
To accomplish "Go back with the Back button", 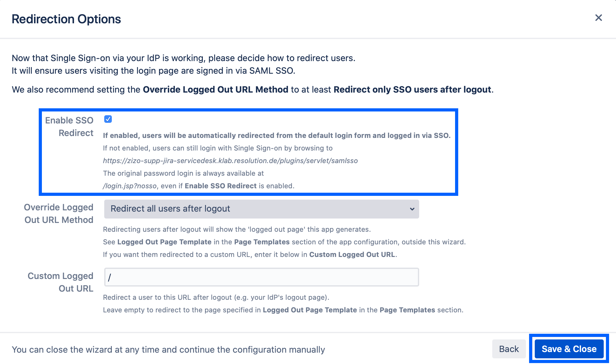I will [x=509, y=349].
